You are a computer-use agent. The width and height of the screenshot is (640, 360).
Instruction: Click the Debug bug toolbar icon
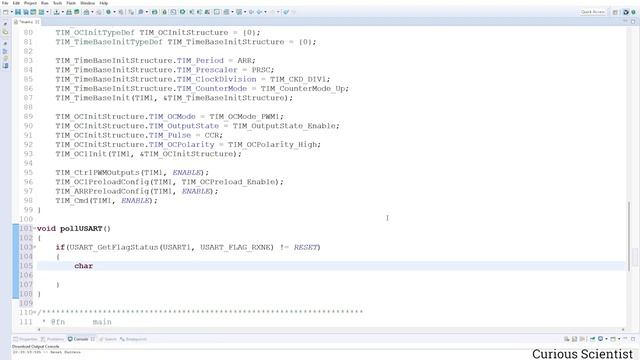109,12
